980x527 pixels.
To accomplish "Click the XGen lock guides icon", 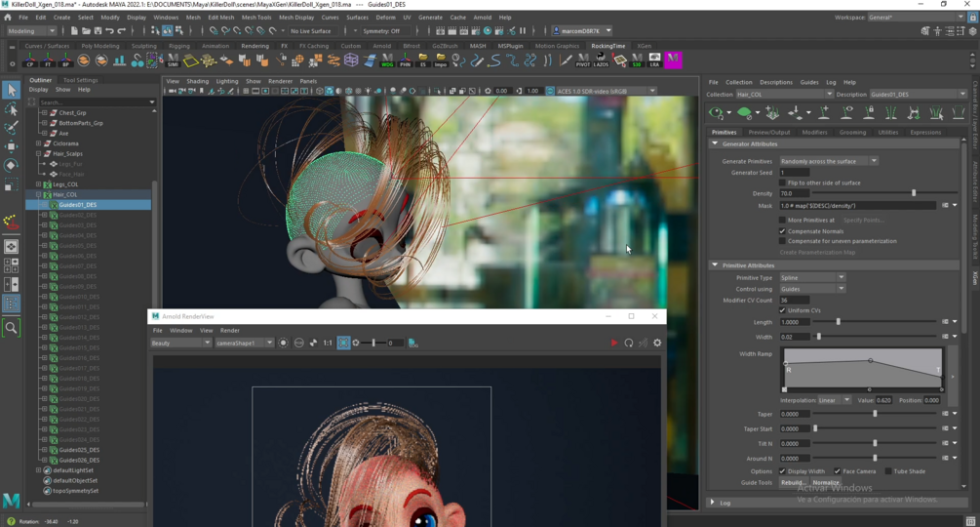I will pos(869,112).
